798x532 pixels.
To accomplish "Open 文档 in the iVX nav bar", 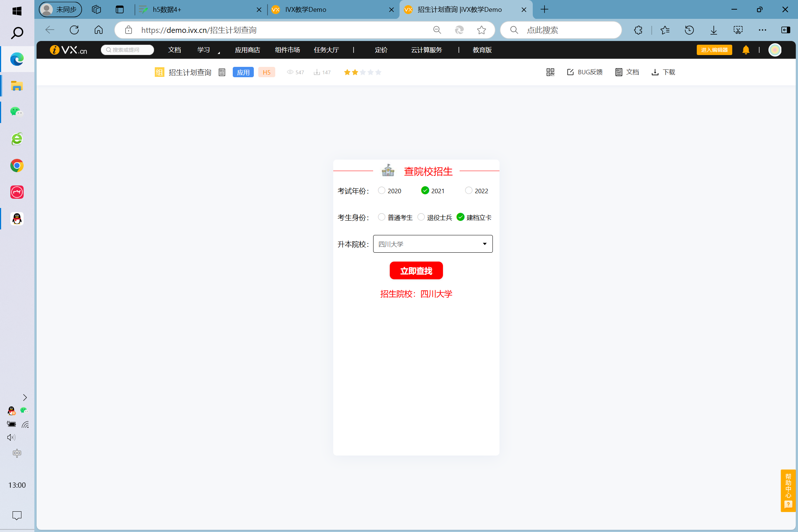I will click(174, 50).
